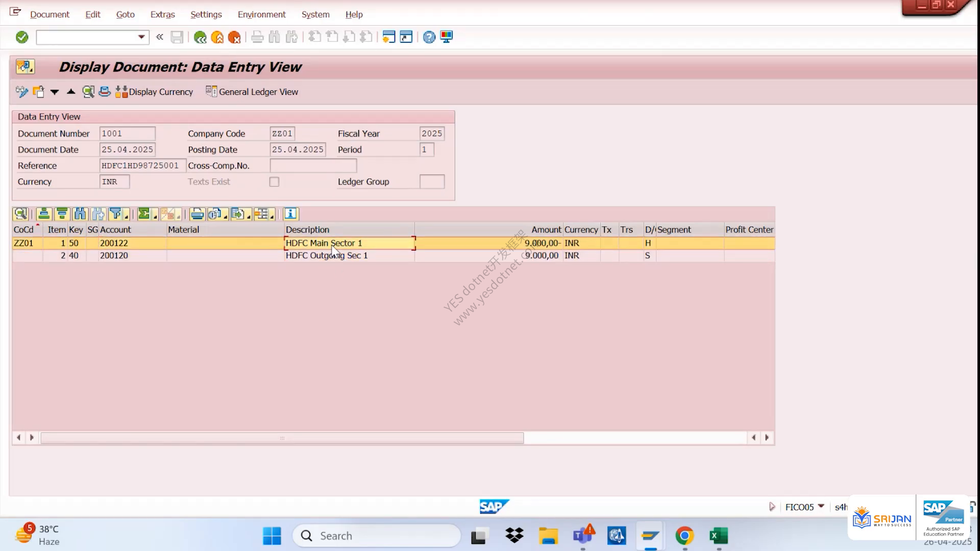Click the sort ascending icon in grid toolbar

[44, 214]
